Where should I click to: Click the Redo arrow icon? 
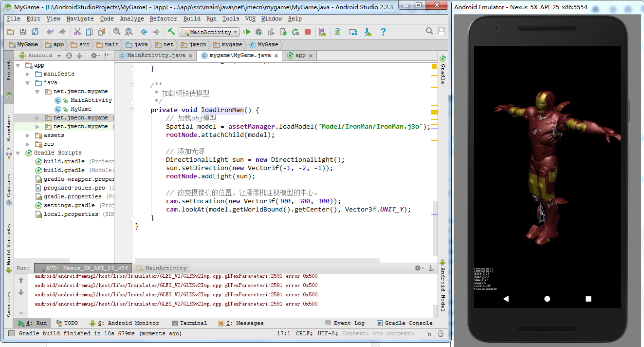pyautogui.click(x=62, y=32)
